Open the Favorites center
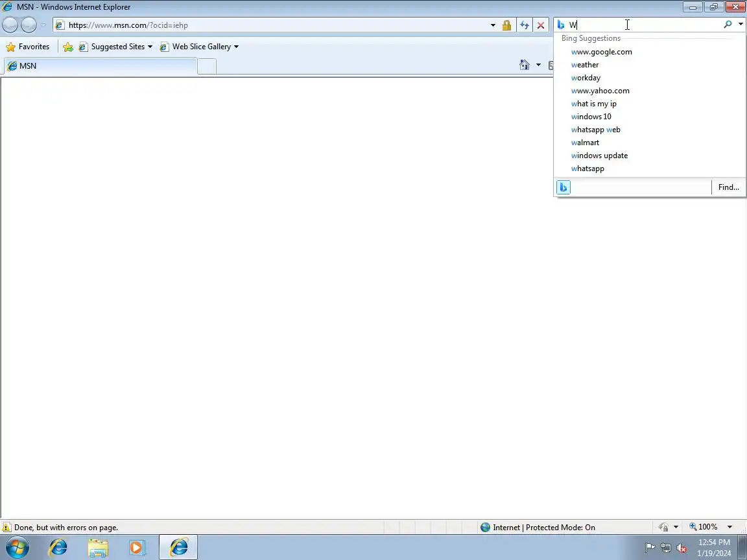This screenshot has height=560, width=747. 28,47
